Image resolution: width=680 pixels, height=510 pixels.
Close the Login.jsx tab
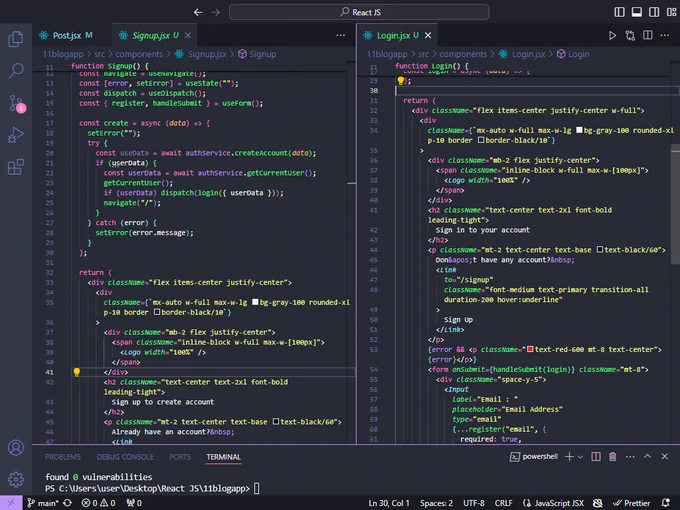point(428,35)
